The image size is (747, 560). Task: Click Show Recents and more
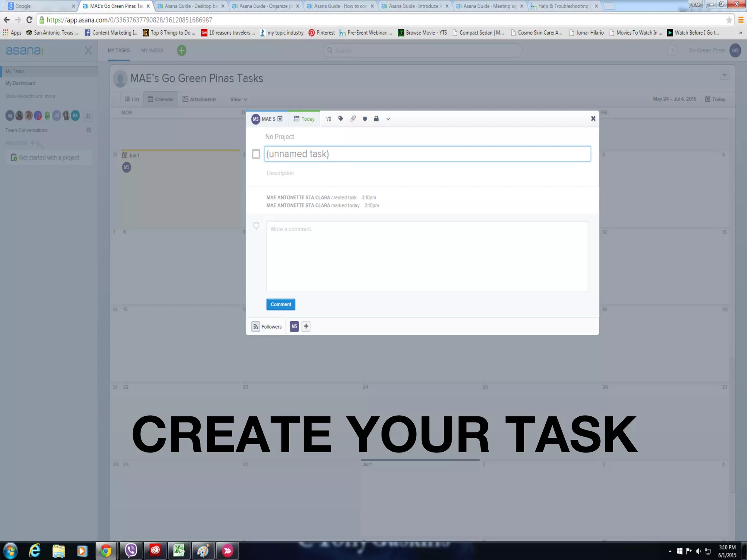pos(31,96)
